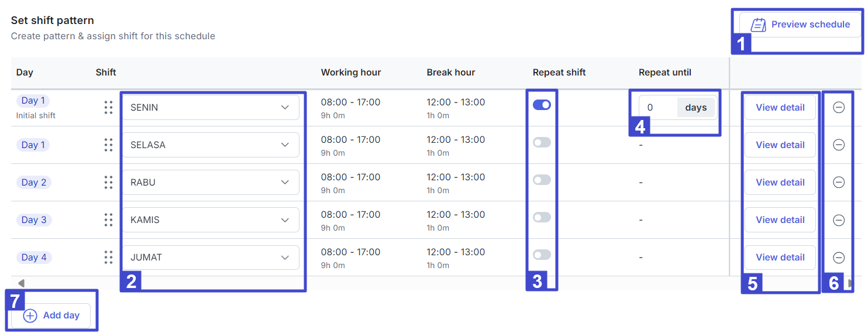Remove the RABU shift row
Screen dimensions: 868x336
click(x=838, y=182)
